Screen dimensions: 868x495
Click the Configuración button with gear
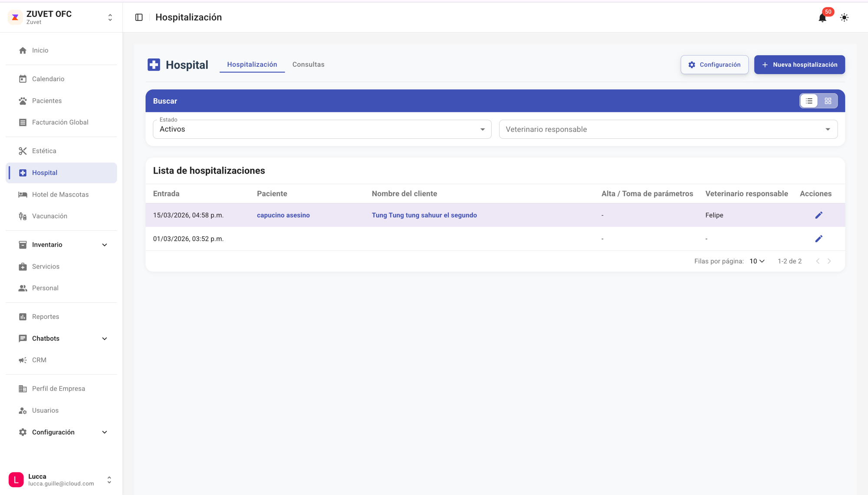pos(714,65)
